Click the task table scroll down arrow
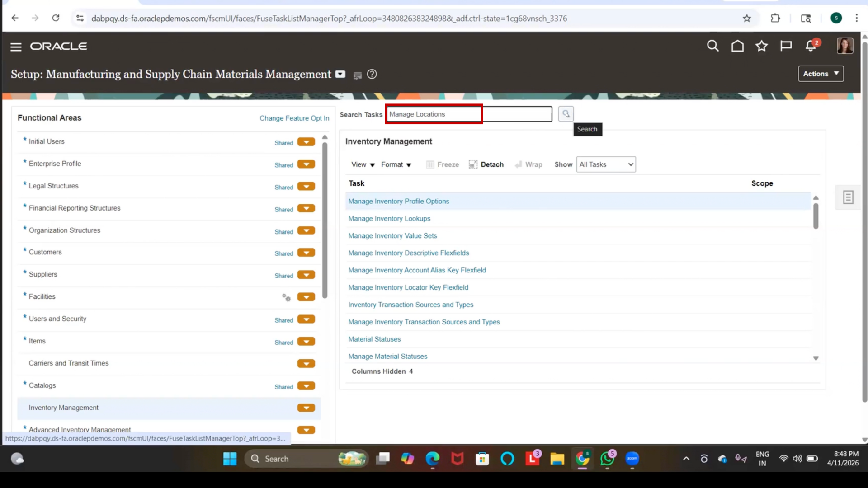 click(x=816, y=358)
